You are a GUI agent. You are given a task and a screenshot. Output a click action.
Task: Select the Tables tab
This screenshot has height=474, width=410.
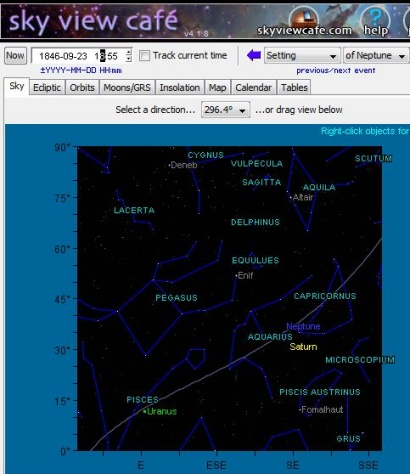(x=294, y=88)
